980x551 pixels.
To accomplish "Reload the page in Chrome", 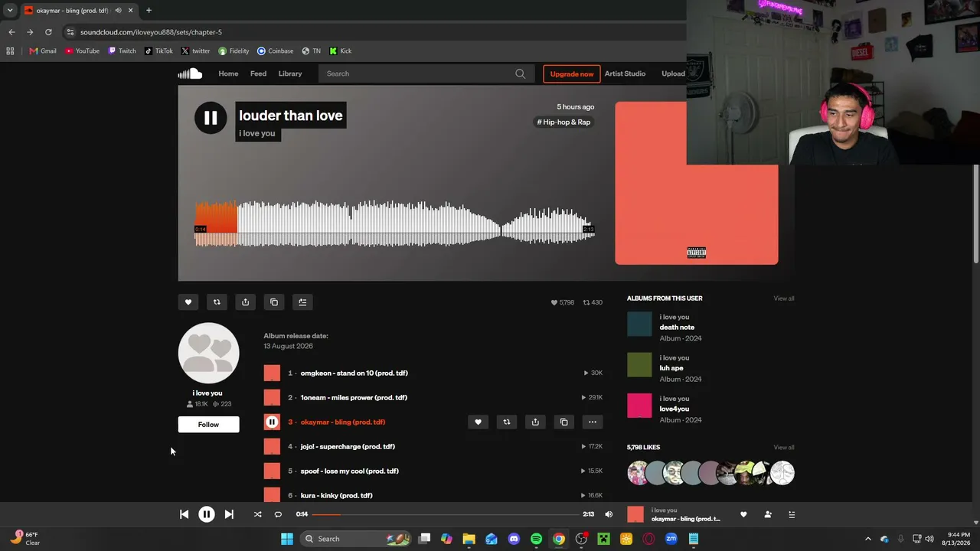I will pyautogui.click(x=48, y=32).
